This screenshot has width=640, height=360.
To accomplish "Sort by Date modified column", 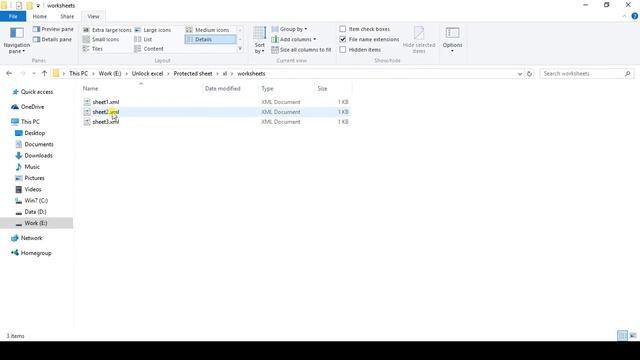I will tap(230, 89).
